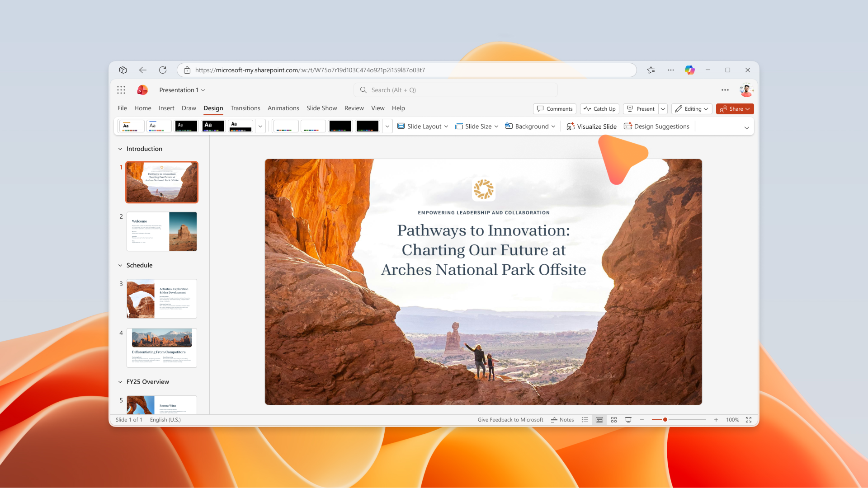The width and height of the screenshot is (868, 488).
Task: Open Editing mode dropdown
Action: tap(692, 109)
